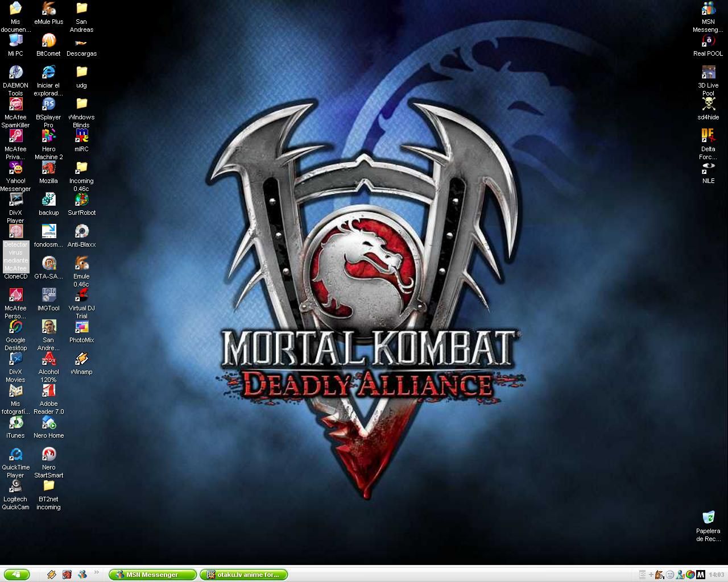Select Detectar virus mediante McAfee icon
Image resolution: width=728 pixels, height=582 pixels.
click(x=15, y=231)
